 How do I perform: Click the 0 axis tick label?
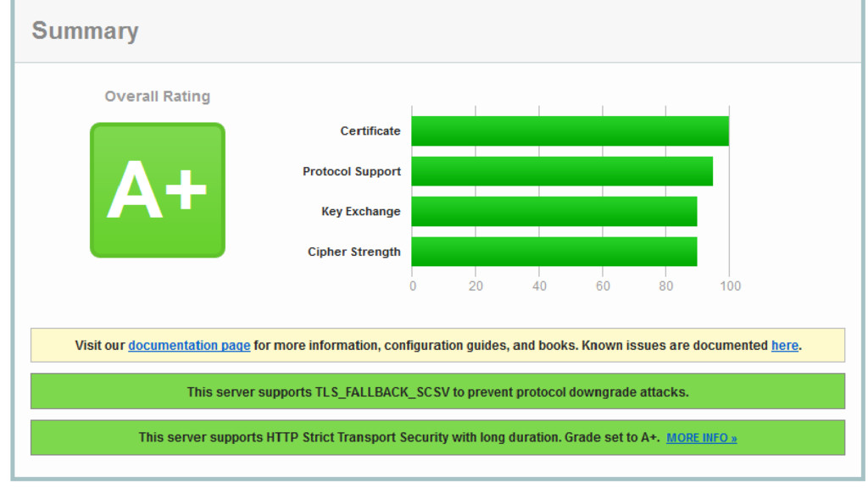413,286
